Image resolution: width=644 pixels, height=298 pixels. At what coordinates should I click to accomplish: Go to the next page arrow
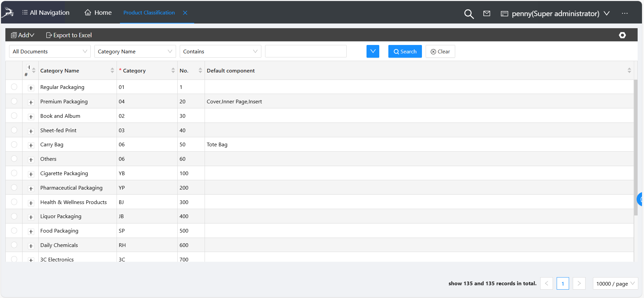pyautogui.click(x=579, y=284)
